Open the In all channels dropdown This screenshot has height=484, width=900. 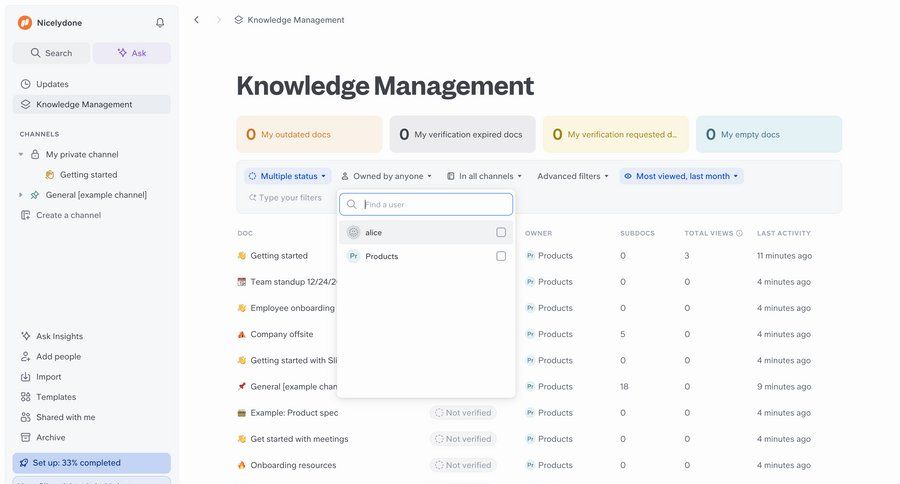(x=484, y=176)
